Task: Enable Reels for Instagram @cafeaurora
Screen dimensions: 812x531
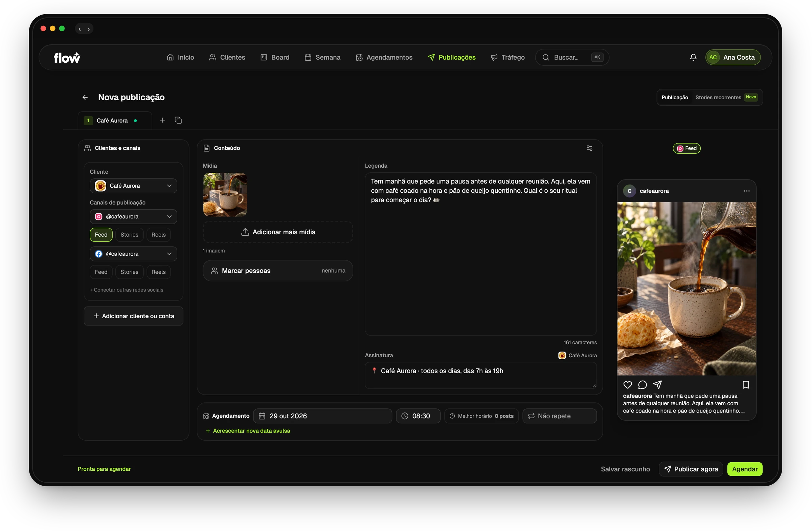Action: click(158, 235)
